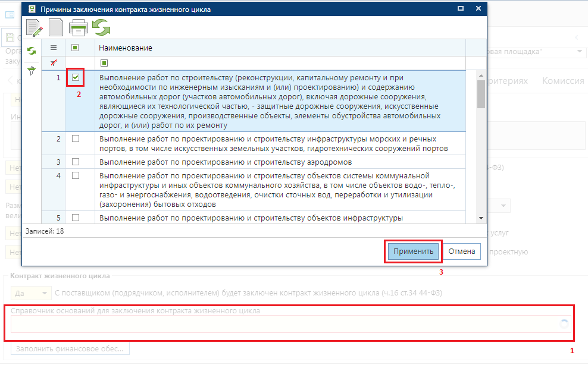Close the Причины заключения контракта dialog

click(478, 8)
